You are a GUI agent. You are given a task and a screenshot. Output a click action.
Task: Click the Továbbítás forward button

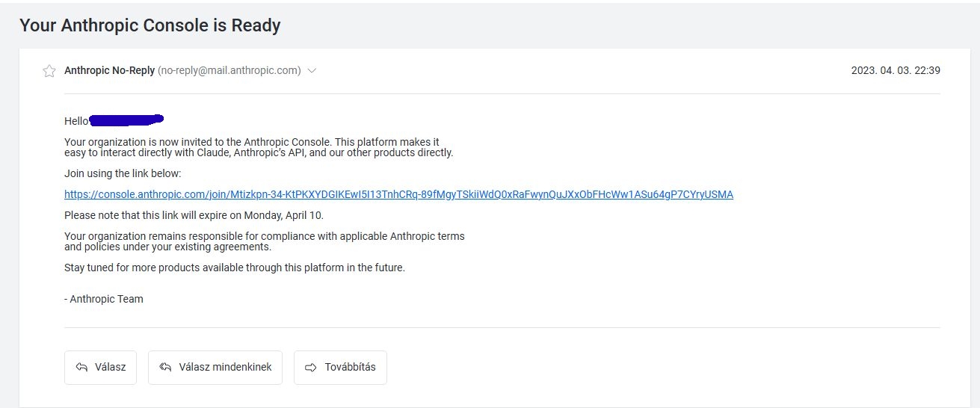340,368
